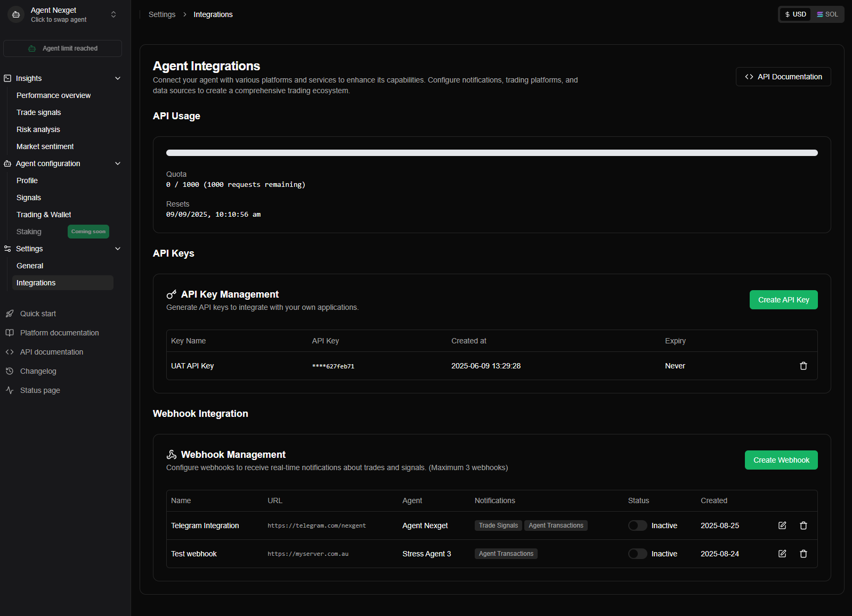Open the agent swap chevron selector
This screenshot has width=852, height=616.
click(113, 15)
